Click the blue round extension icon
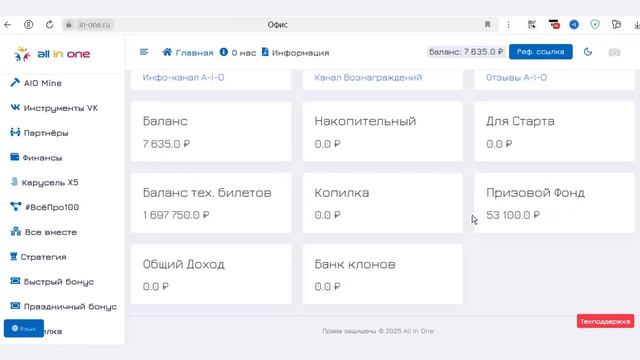 point(574,24)
